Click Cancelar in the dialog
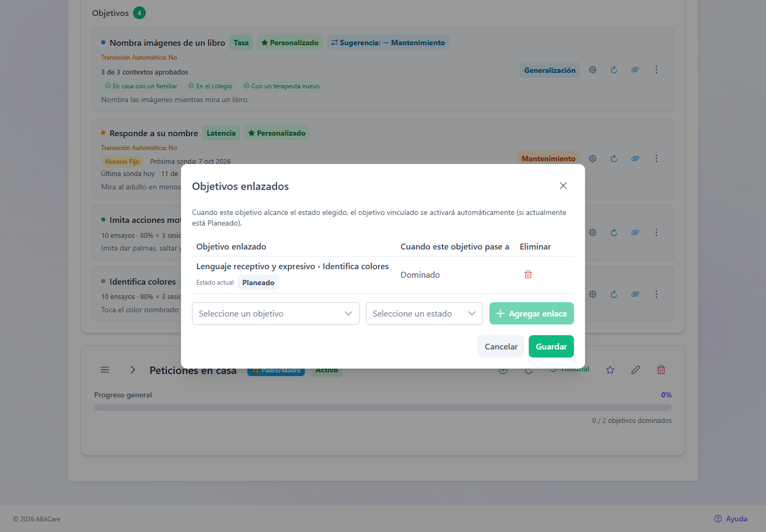This screenshot has height=532, width=766. pyautogui.click(x=501, y=346)
